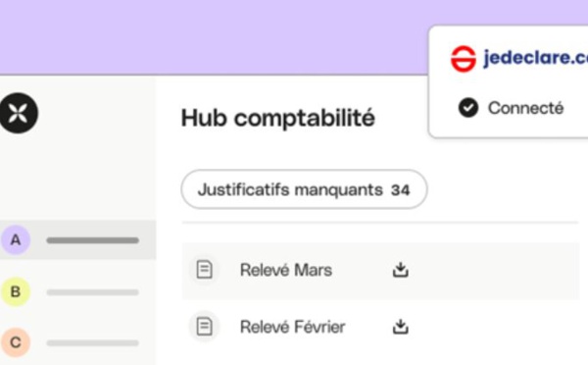
Task: Click the jedeclare.com name text
Action: point(536,58)
